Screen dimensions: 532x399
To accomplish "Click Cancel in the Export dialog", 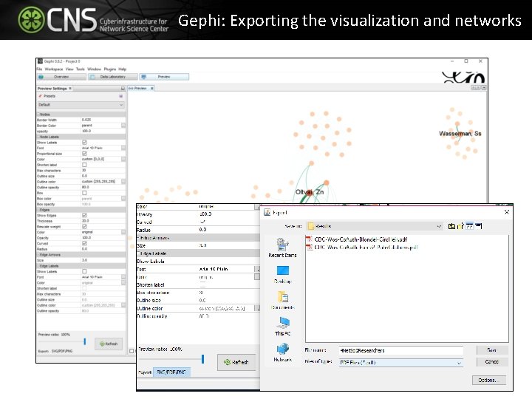I will [492, 362].
